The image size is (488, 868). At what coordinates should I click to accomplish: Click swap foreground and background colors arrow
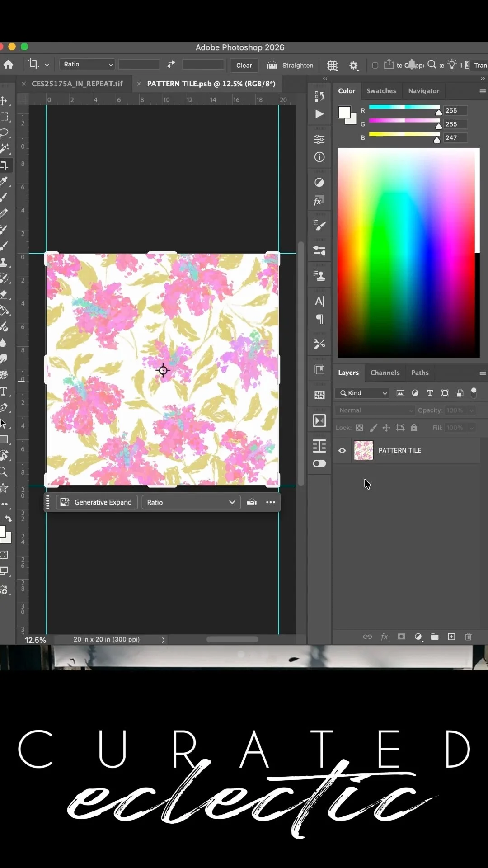click(8, 519)
